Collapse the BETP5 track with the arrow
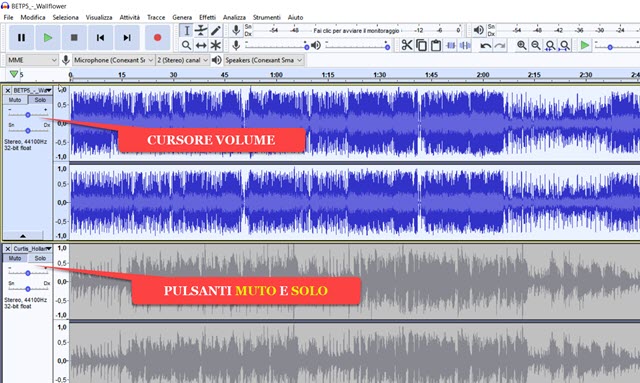 click(x=23, y=236)
